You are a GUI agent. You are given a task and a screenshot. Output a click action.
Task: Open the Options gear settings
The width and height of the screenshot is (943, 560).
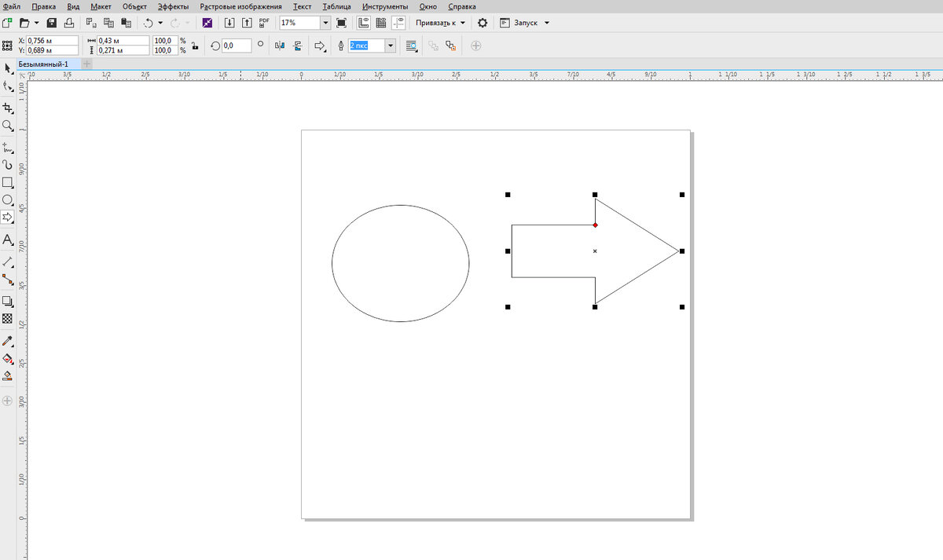[483, 23]
